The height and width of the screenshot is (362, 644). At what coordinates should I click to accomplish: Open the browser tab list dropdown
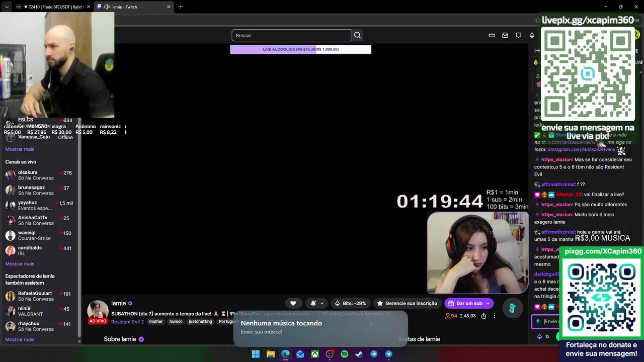point(6,7)
